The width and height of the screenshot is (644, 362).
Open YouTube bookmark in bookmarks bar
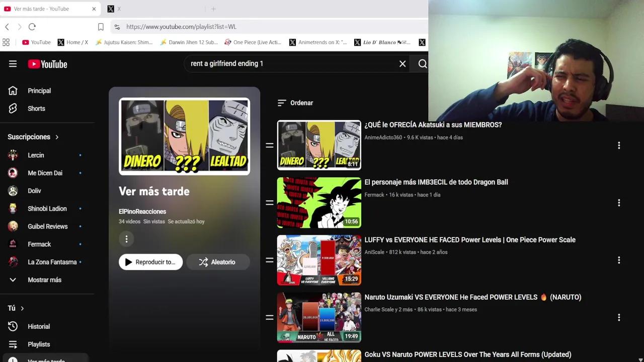point(36,42)
